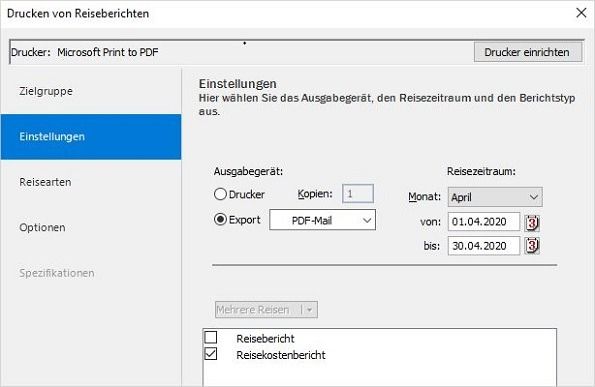Screen dimensions: 595x387
Task: Click the Drucker einrichten button
Action: click(528, 52)
